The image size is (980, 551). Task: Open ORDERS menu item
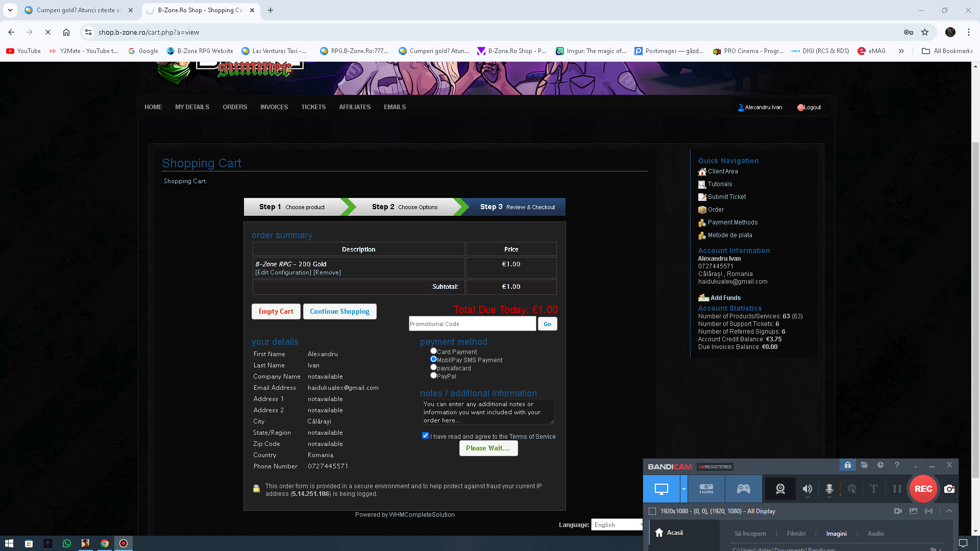tap(235, 107)
